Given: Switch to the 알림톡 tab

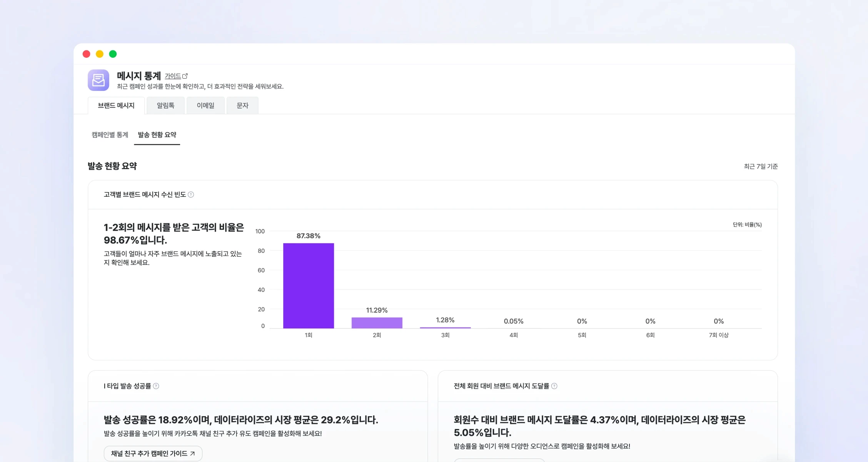Looking at the screenshot, I should (166, 105).
